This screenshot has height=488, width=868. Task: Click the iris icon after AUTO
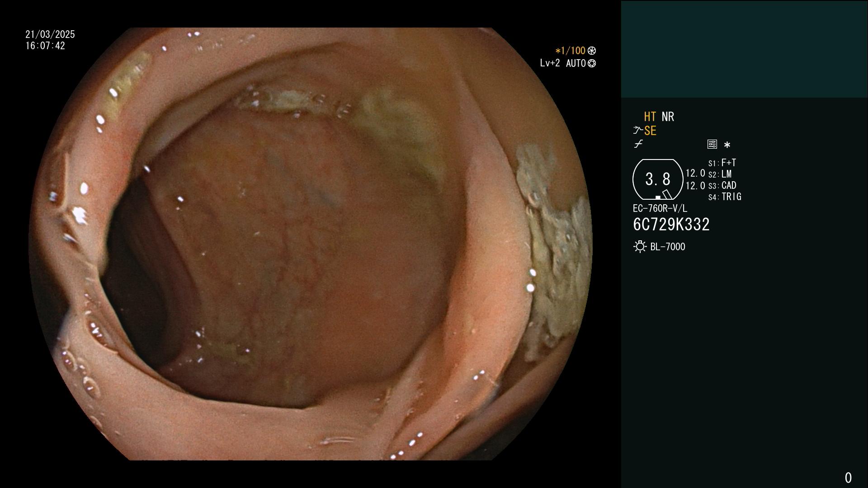coord(592,63)
